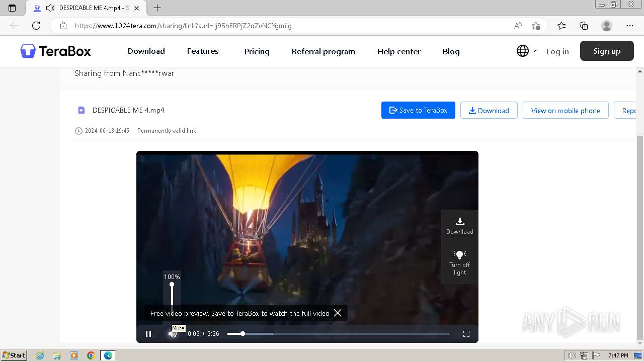Mute tab via speaker icon
The image size is (644, 362).
pyautogui.click(x=50, y=8)
